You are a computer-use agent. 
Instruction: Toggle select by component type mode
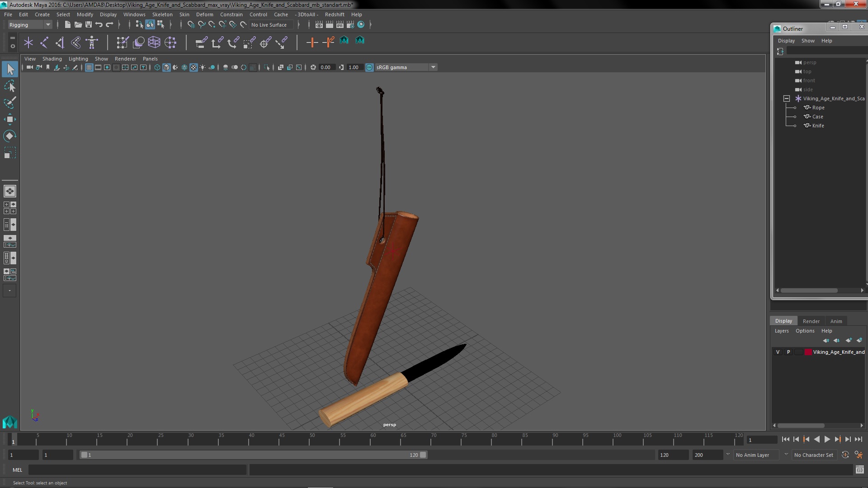[x=160, y=24]
